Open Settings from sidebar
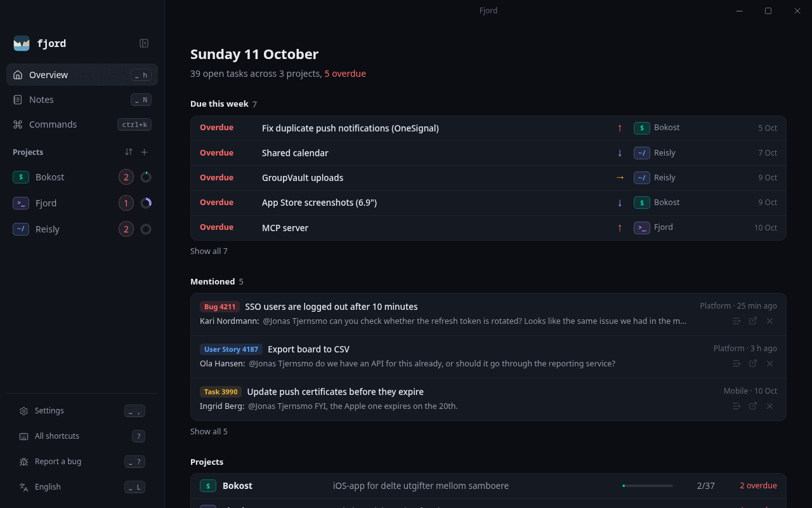Screen dimensions: 812x508 pyautogui.click(x=82, y=411)
